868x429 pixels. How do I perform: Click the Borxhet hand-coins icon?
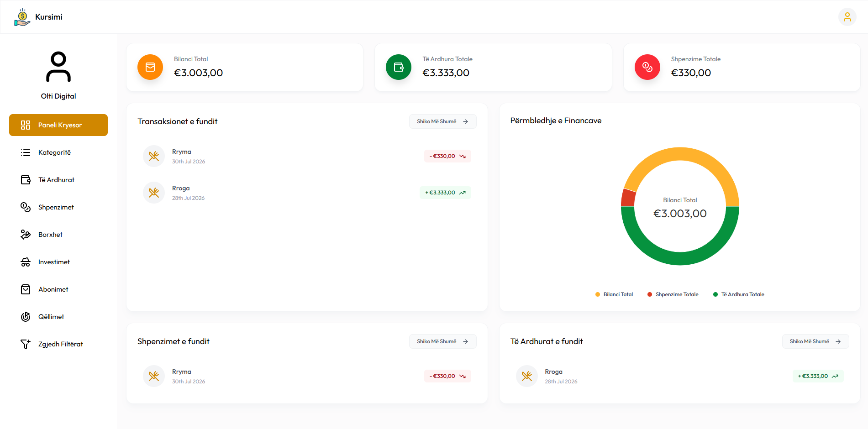(26, 235)
